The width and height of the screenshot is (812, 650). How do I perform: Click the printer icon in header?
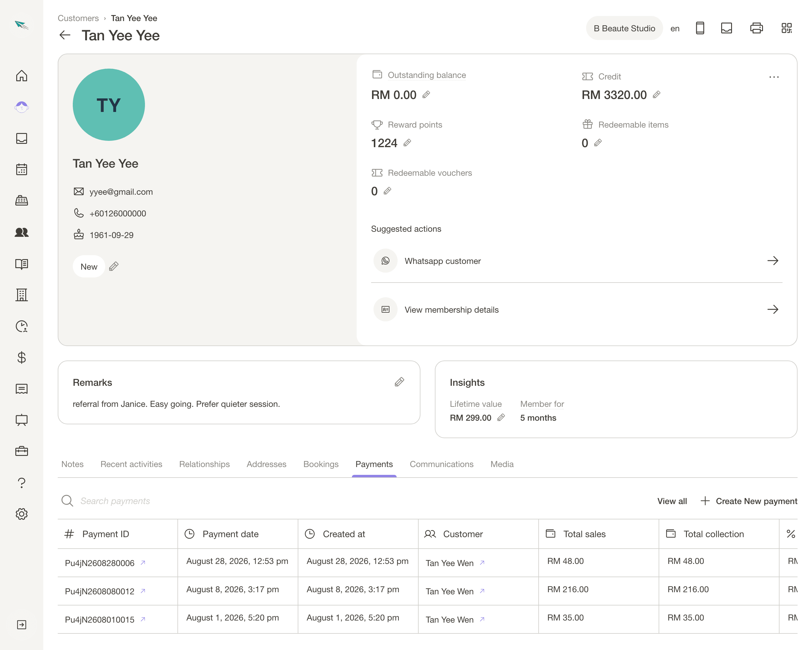pos(756,28)
